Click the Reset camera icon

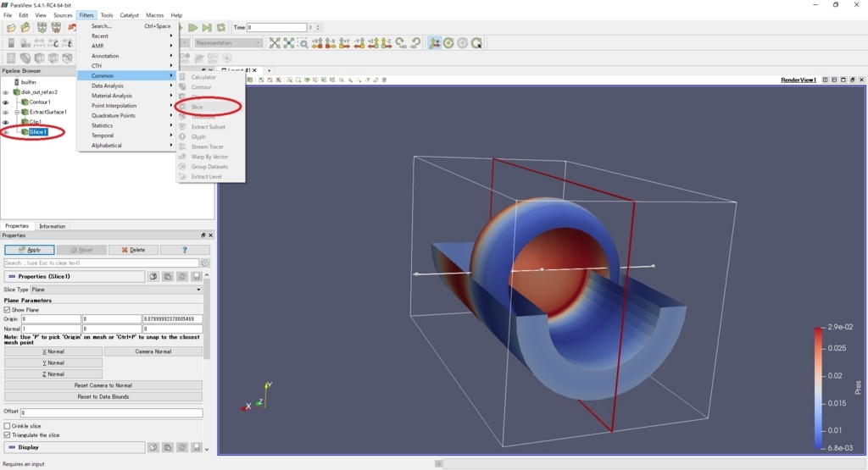click(275, 43)
